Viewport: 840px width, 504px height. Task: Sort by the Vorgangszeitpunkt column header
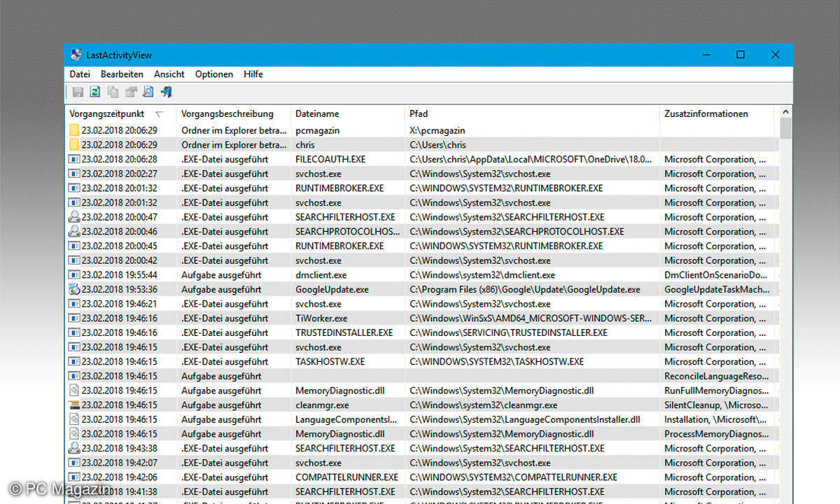pyautogui.click(x=120, y=113)
